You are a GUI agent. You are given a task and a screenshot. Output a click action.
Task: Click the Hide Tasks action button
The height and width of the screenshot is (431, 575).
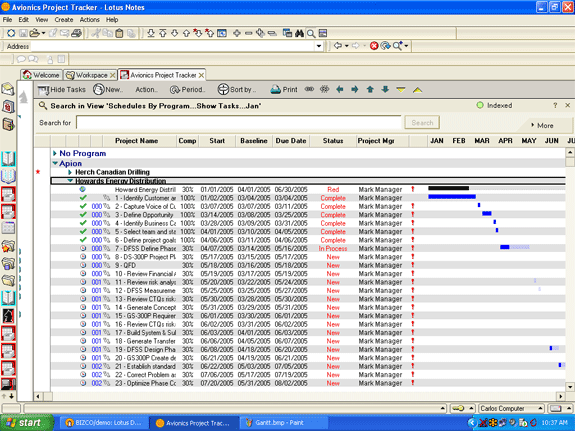[61, 90]
